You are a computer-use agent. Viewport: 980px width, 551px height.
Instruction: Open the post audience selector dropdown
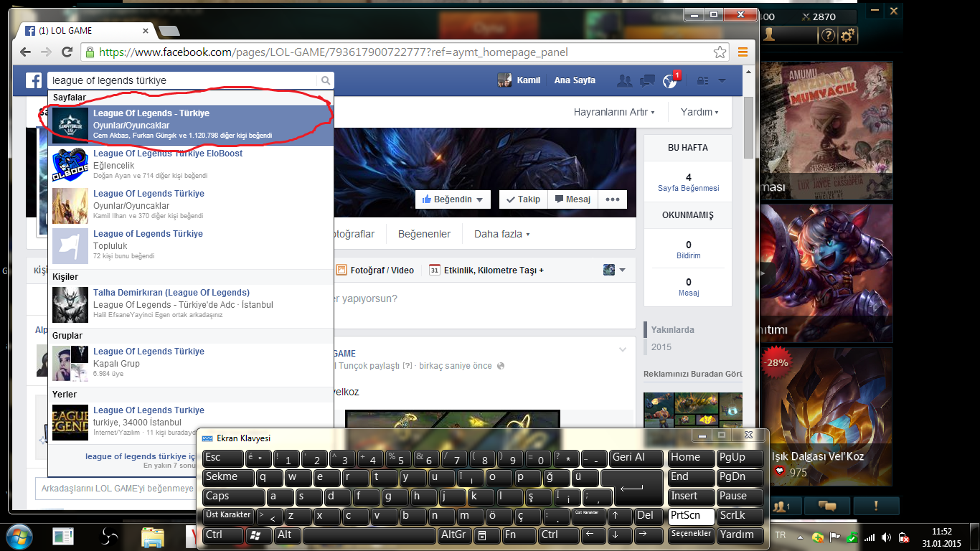[x=614, y=270]
